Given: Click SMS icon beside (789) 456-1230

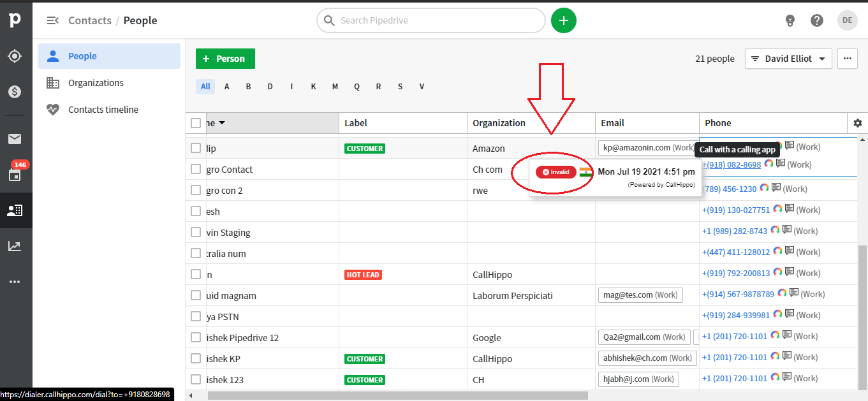Looking at the screenshot, I should pos(776,188).
